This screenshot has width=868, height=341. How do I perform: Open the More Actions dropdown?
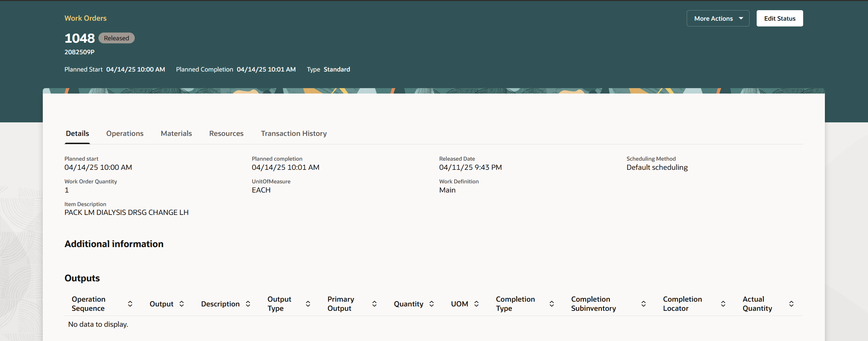tap(718, 18)
